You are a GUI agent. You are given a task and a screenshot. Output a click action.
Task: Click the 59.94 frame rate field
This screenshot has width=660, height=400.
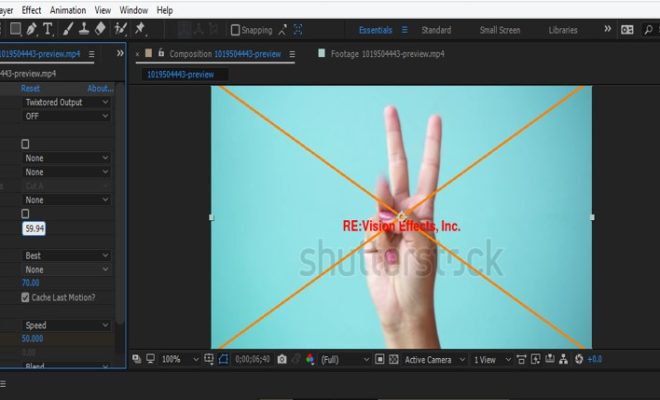tap(34, 228)
